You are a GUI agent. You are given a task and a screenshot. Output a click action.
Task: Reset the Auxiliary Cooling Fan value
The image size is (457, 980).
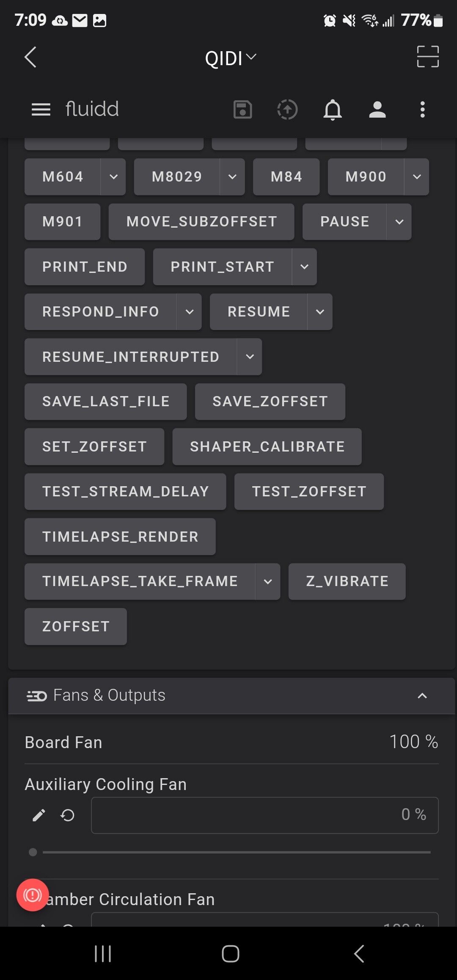tap(68, 815)
